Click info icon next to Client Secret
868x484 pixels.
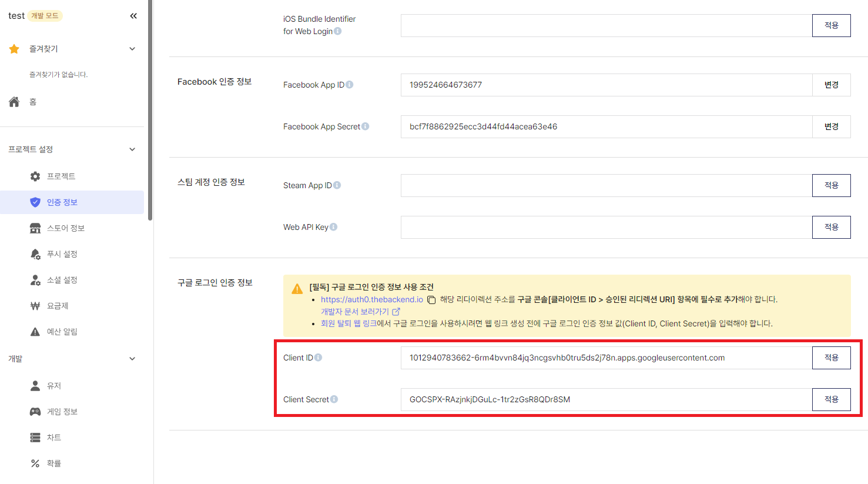click(334, 399)
